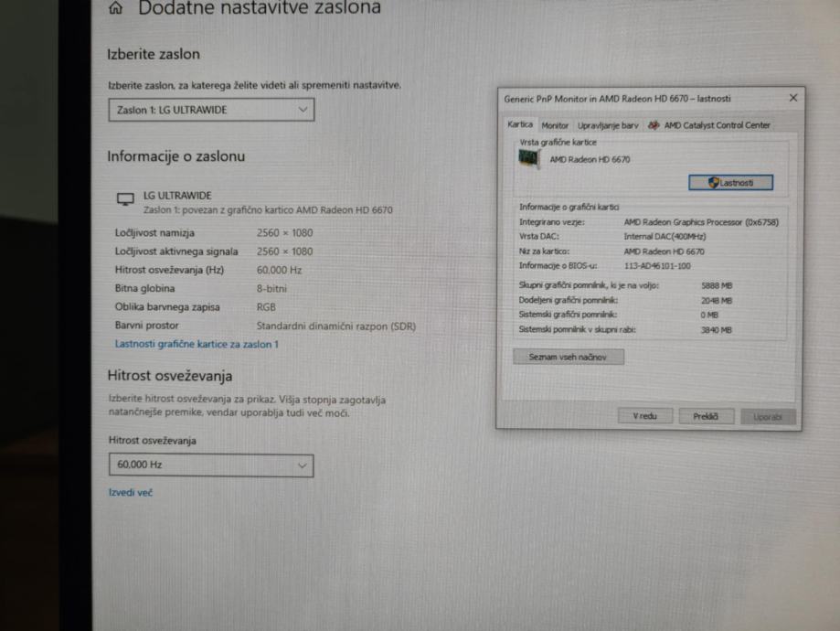840x631 pixels.
Task: Switch to the Monitor tab
Action: 555,125
